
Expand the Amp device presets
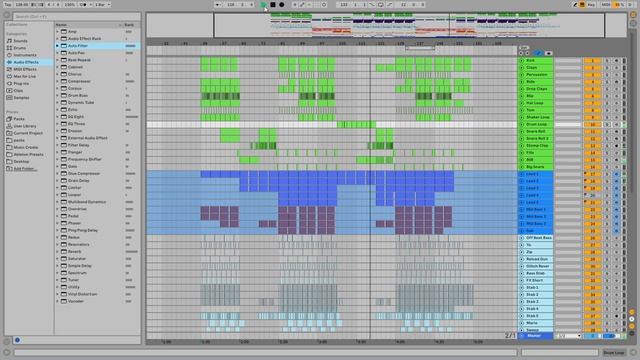58,31
